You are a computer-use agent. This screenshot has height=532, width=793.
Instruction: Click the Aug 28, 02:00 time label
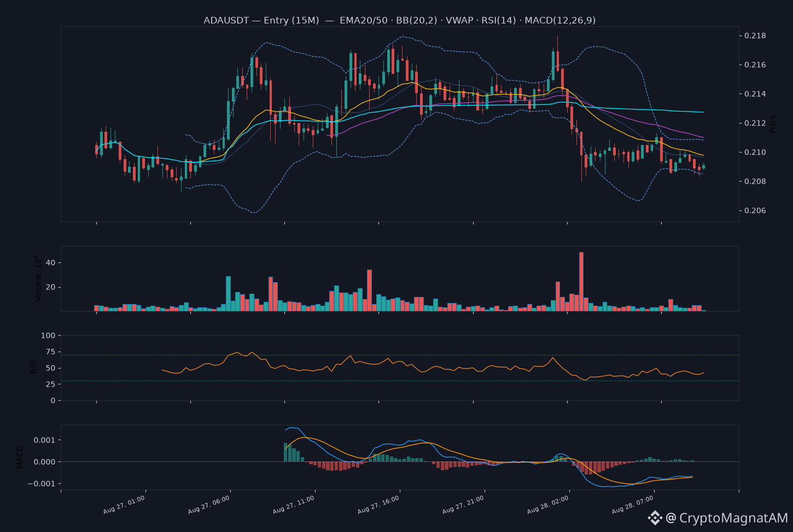click(x=548, y=504)
